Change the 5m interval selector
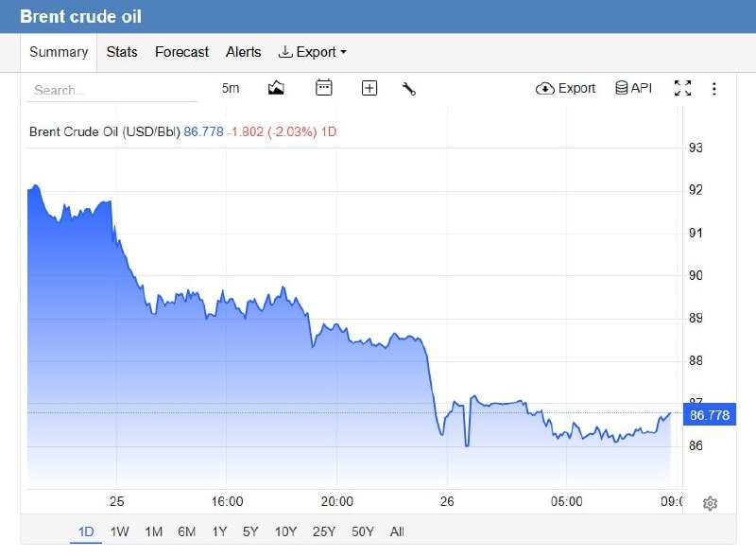 231,88
